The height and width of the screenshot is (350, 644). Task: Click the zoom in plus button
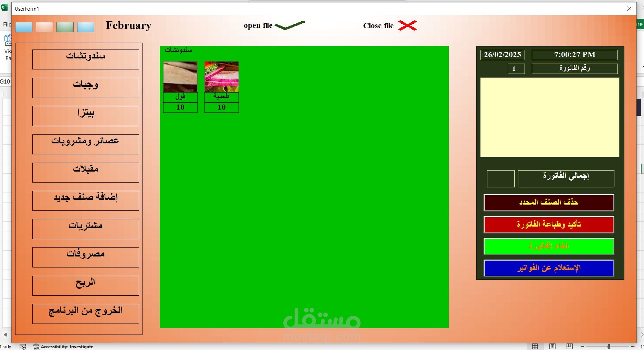pos(633,347)
